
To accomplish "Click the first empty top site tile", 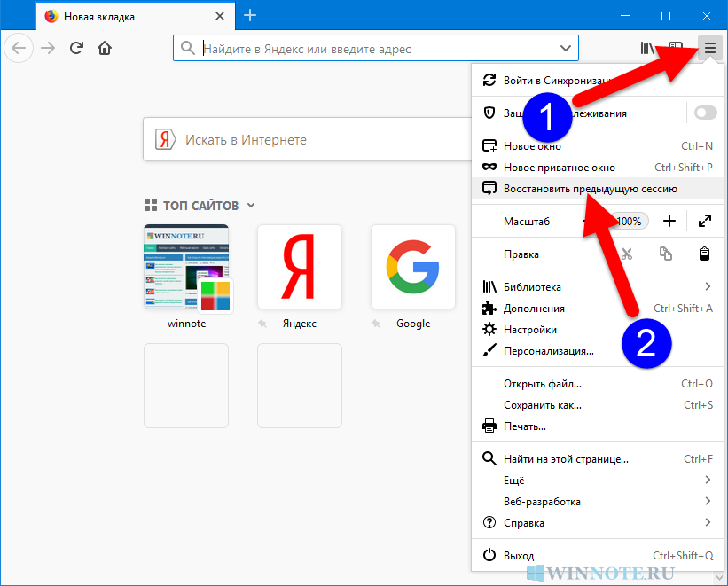I will click(x=186, y=386).
